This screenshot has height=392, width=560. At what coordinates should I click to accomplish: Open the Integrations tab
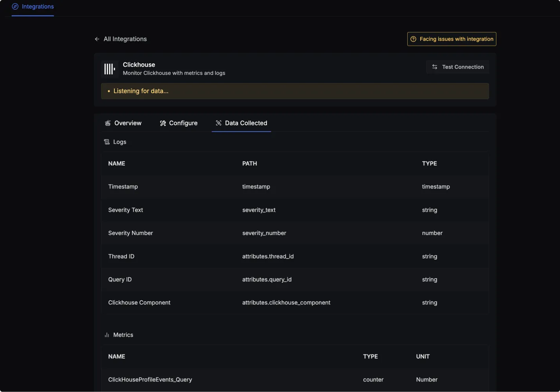(x=33, y=7)
